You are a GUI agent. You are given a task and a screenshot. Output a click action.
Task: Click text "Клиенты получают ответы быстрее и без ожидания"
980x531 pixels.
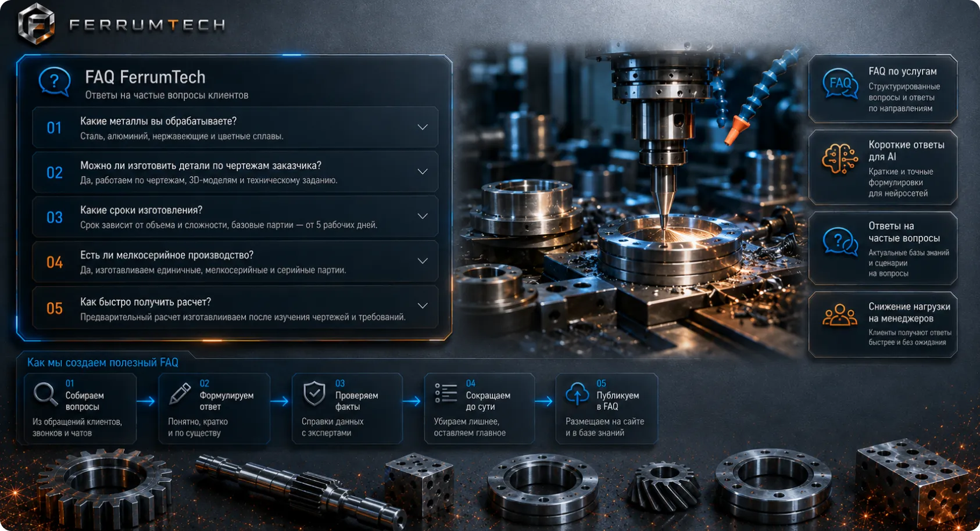point(910,338)
